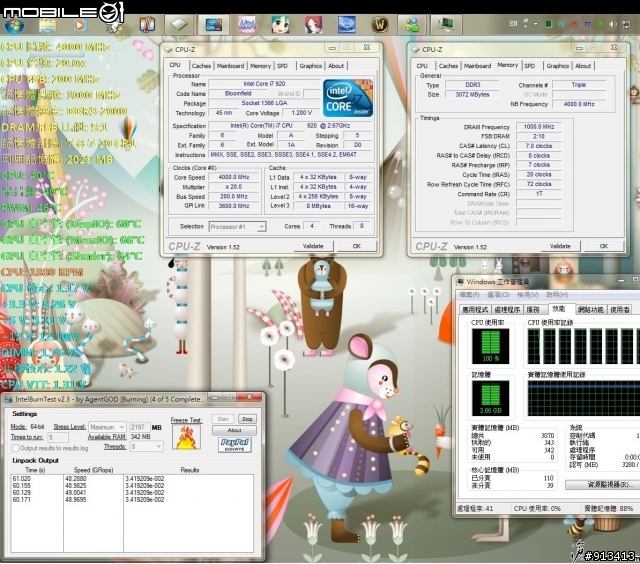Open Windows Explorer folder from taskbar
Viewport: 640px width, 564px height.
pos(48,25)
